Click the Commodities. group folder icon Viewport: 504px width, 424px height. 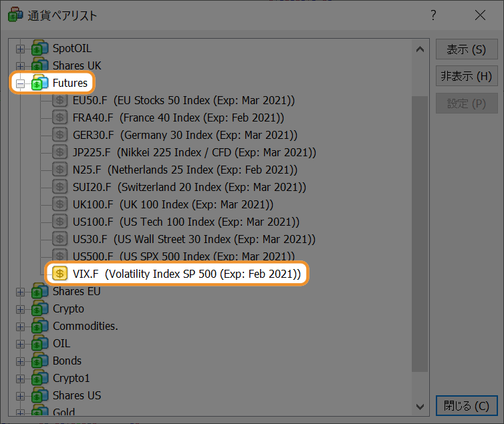pyautogui.click(x=40, y=326)
